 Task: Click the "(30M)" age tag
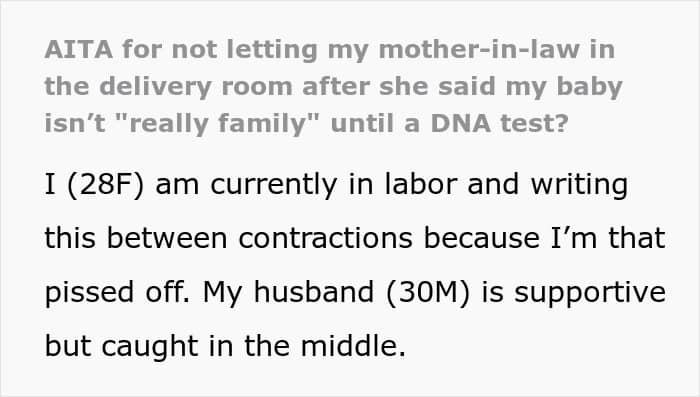pos(428,292)
